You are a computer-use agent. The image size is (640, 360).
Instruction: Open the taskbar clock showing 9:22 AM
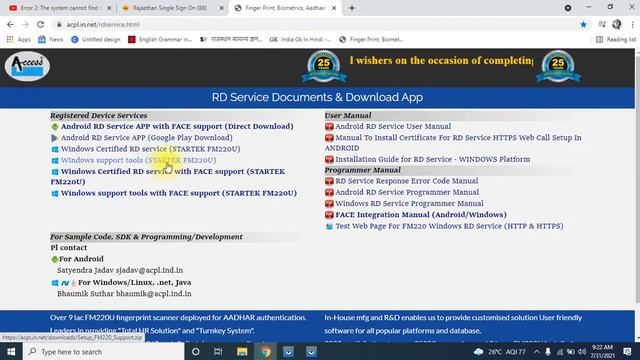[x=602, y=351]
